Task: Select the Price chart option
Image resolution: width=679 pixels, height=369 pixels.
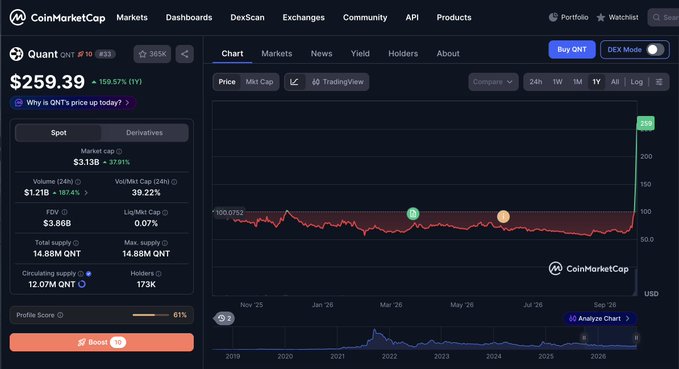Action: [227, 82]
